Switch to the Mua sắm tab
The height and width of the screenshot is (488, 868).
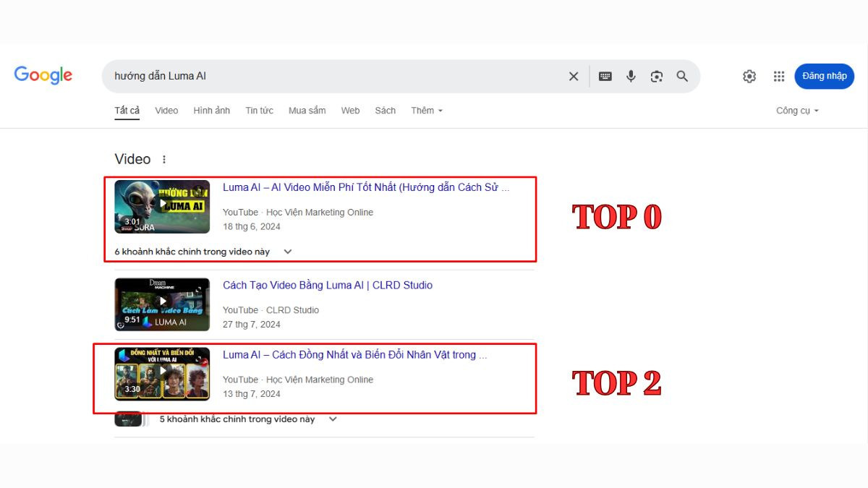307,111
